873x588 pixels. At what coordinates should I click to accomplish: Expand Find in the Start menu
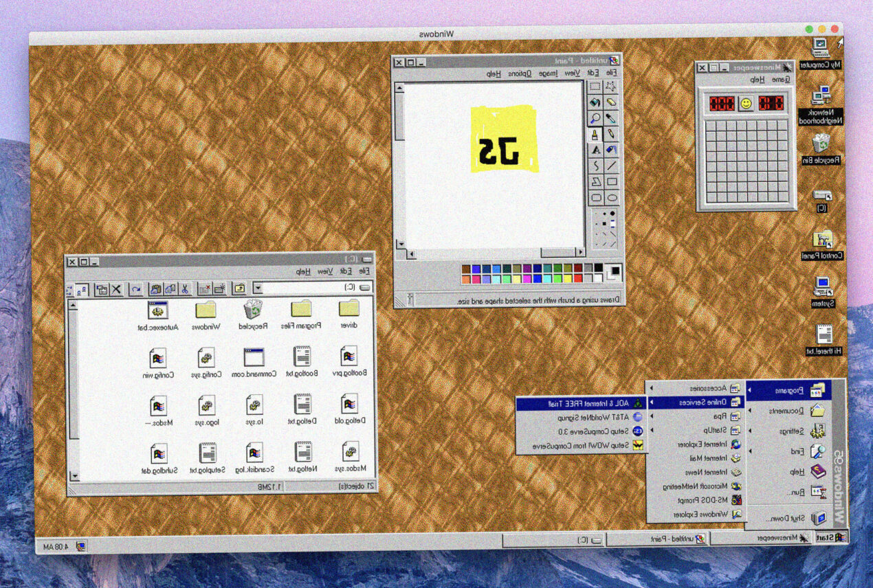point(788,451)
